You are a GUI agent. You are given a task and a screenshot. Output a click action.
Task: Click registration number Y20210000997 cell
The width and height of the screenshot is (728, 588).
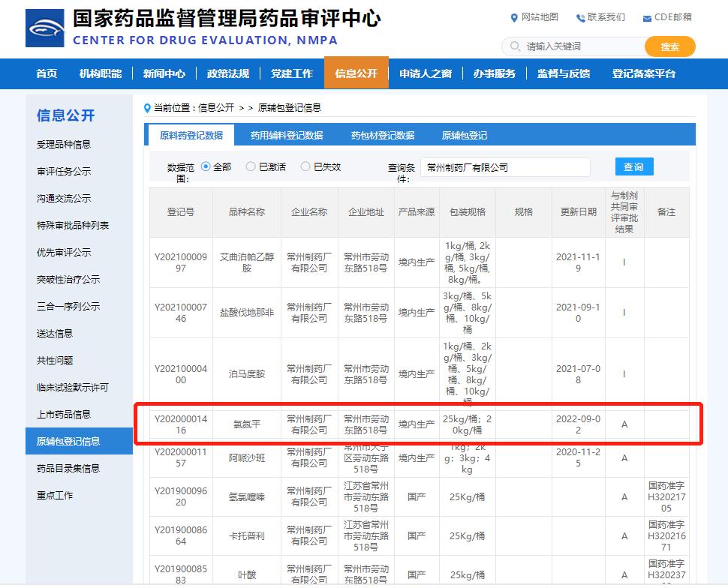click(x=181, y=262)
